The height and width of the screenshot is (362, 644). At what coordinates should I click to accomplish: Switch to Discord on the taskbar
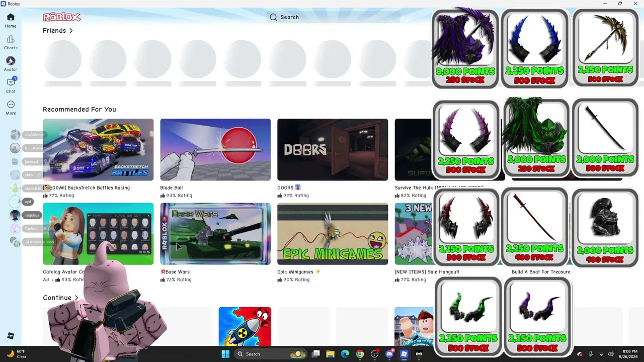(389, 354)
